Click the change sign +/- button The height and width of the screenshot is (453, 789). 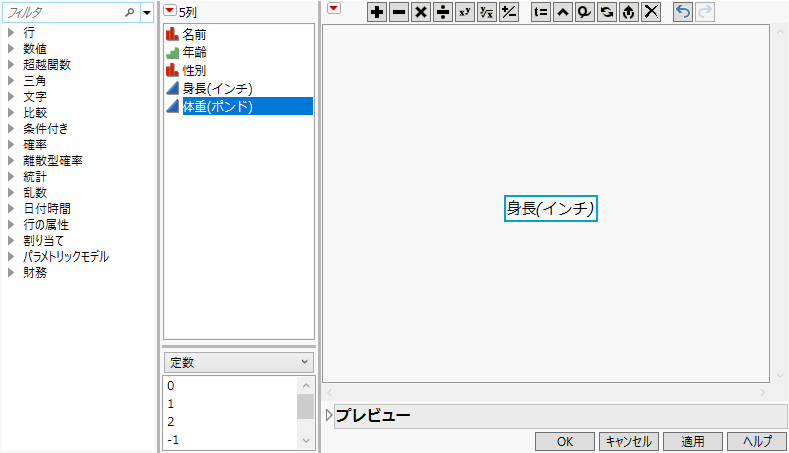click(509, 12)
